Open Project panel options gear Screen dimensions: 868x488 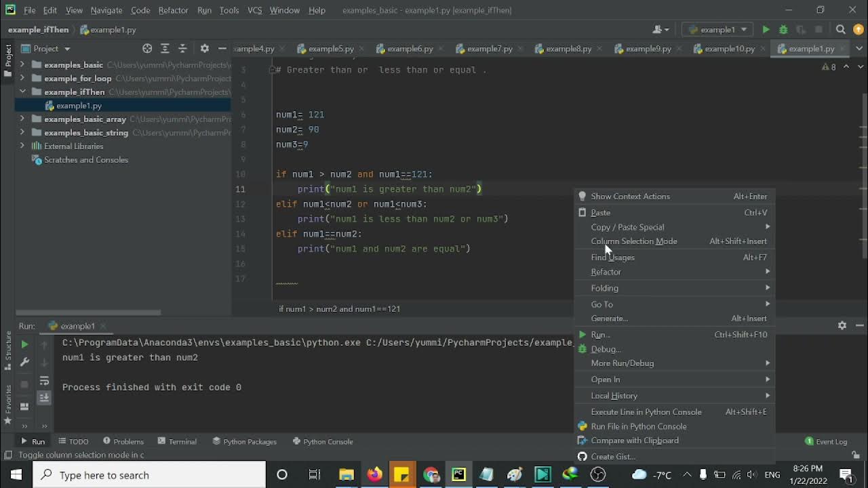(204, 49)
